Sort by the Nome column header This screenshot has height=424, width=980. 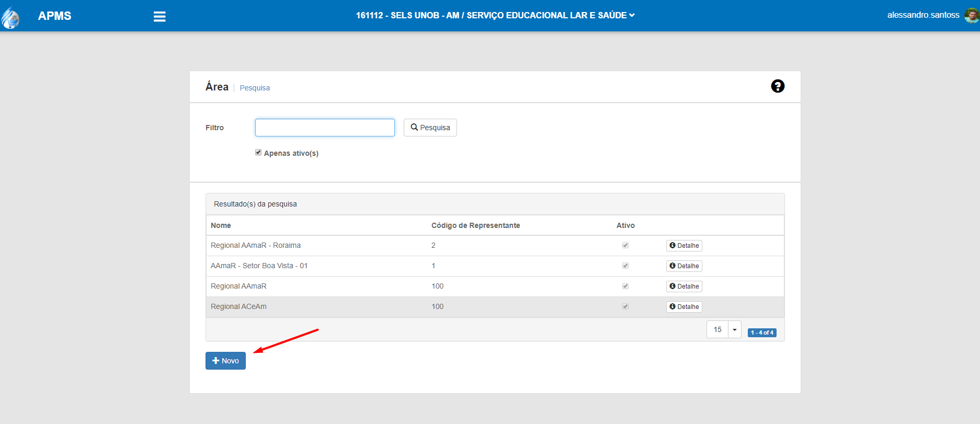pos(221,225)
